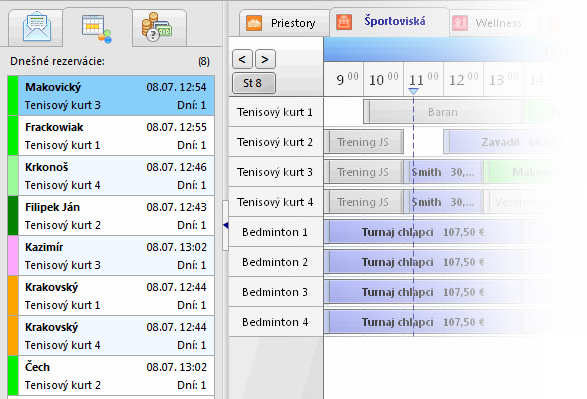Click Tenisový kurt 3 row header
Viewport: 587px width, 399px height.
(276, 172)
